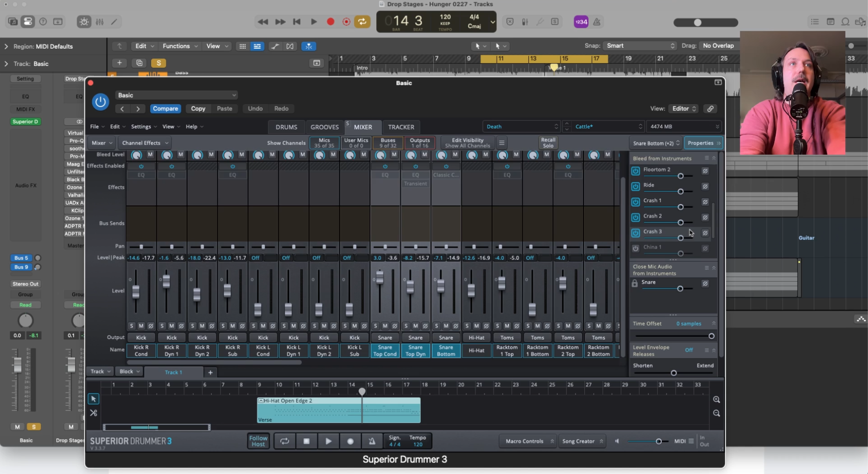Click the Properties button

703,143
